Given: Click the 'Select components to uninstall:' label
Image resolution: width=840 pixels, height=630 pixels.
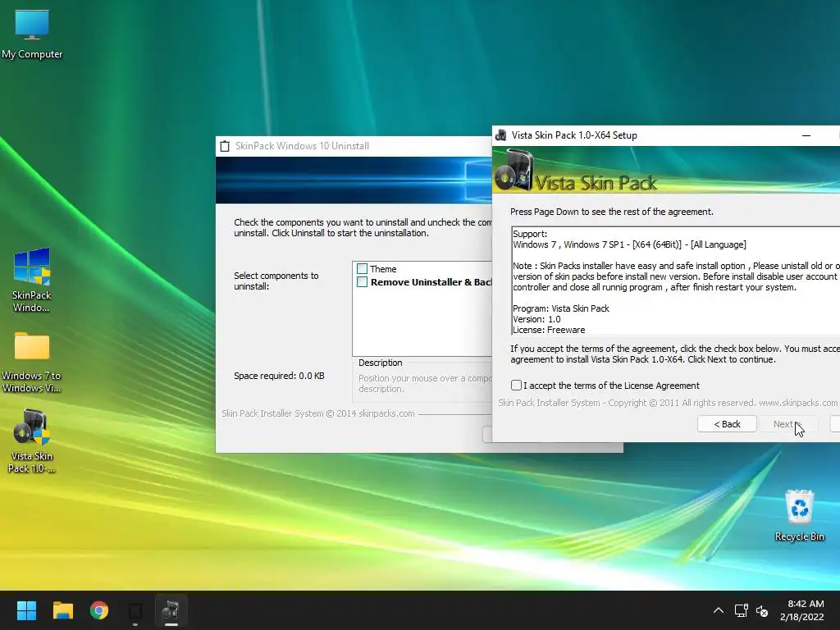Looking at the screenshot, I should tap(276, 281).
